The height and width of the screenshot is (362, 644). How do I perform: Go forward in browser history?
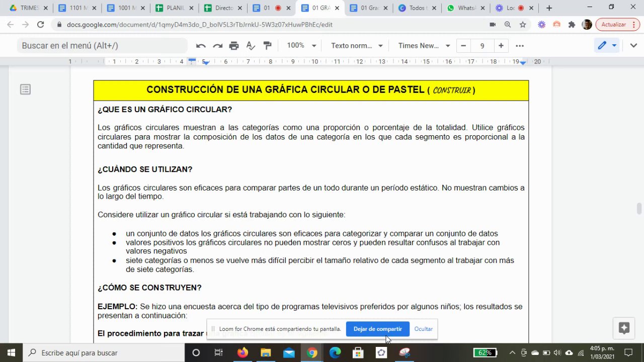[x=26, y=25]
